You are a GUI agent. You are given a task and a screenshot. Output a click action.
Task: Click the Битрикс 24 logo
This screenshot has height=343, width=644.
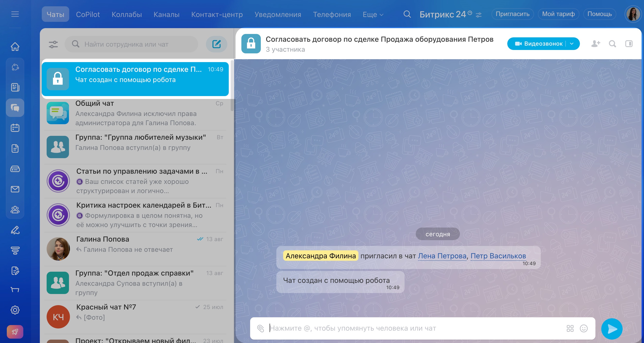point(446,14)
